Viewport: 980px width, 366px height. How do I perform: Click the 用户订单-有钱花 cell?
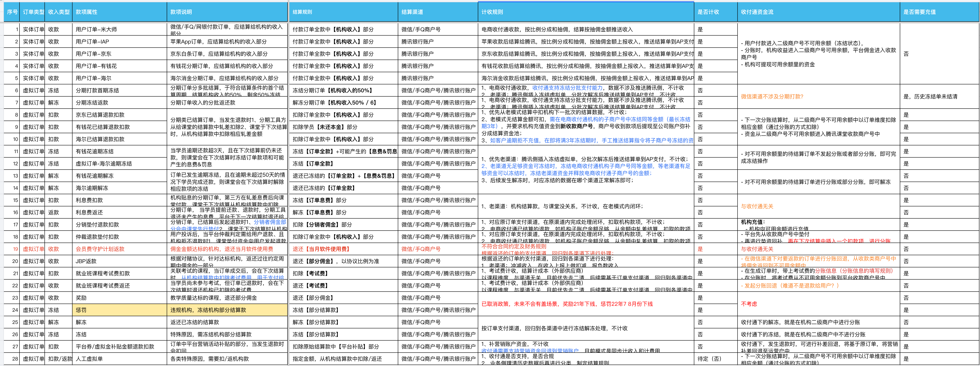click(119, 66)
